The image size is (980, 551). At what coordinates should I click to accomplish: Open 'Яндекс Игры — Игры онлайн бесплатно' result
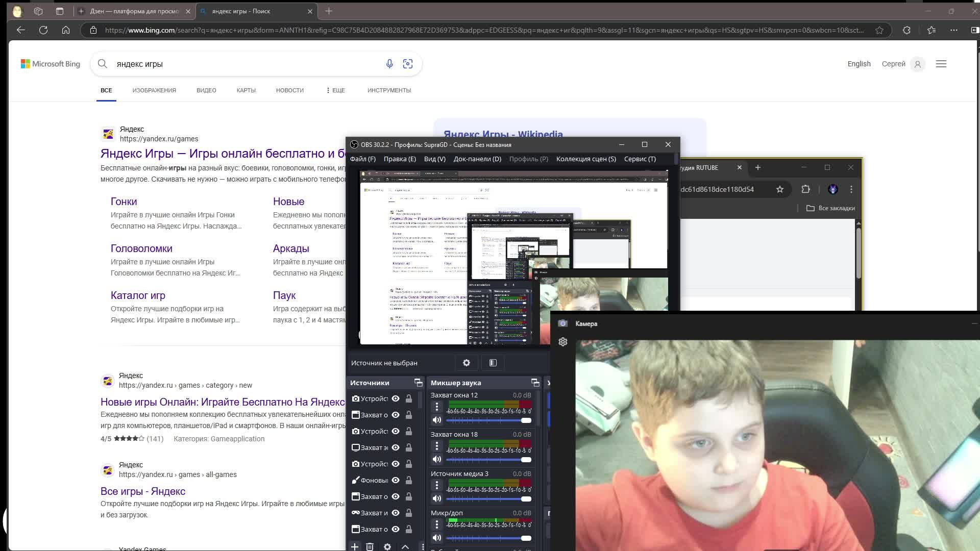coord(223,153)
